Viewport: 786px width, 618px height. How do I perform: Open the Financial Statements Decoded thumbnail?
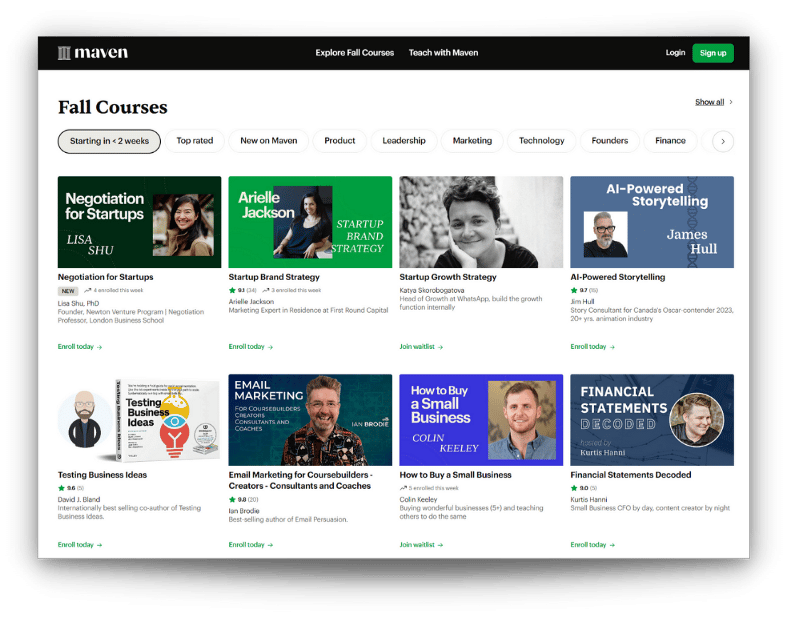652,420
